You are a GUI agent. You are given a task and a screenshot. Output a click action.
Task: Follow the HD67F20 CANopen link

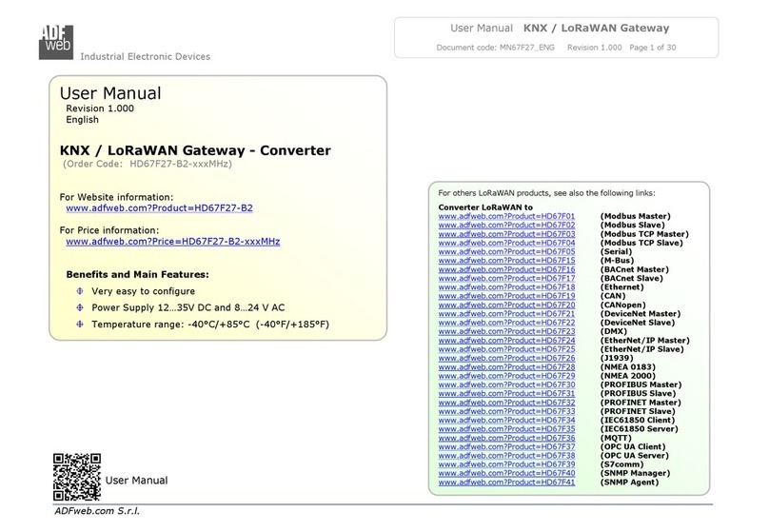506,305
